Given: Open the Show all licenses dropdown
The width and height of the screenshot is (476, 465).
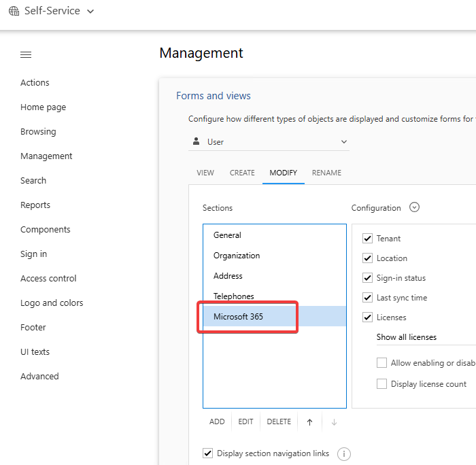Looking at the screenshot, I should [x=426, y=337].
